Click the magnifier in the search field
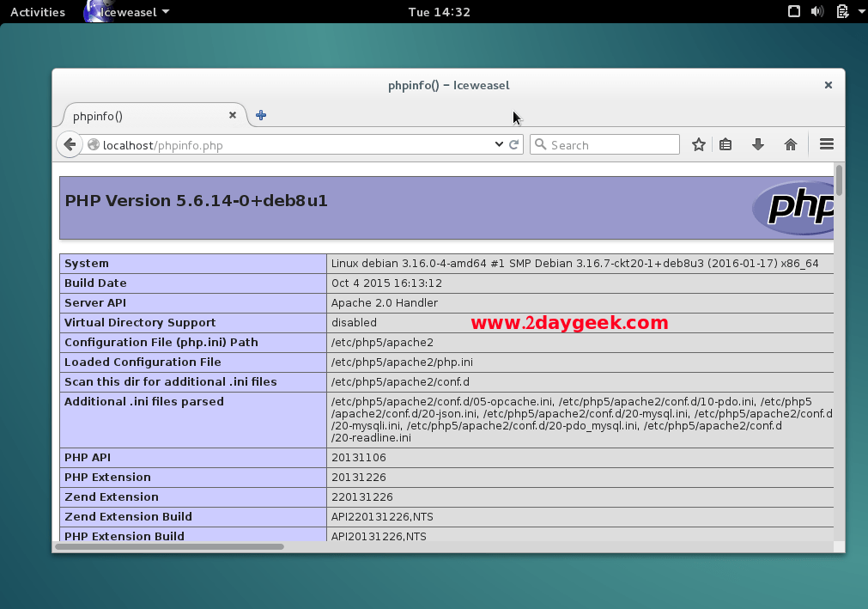Image resolution: width=868 pixels, height=609 pixels. pos(540,144)
